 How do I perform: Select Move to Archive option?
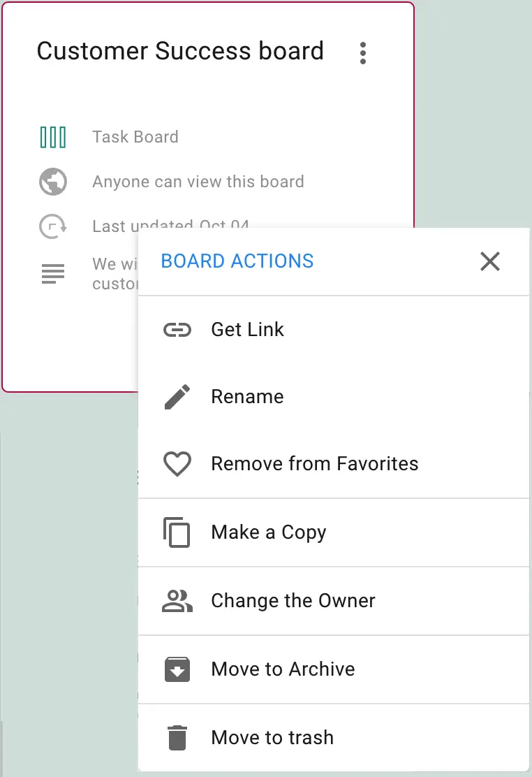[x=334, y=669]
